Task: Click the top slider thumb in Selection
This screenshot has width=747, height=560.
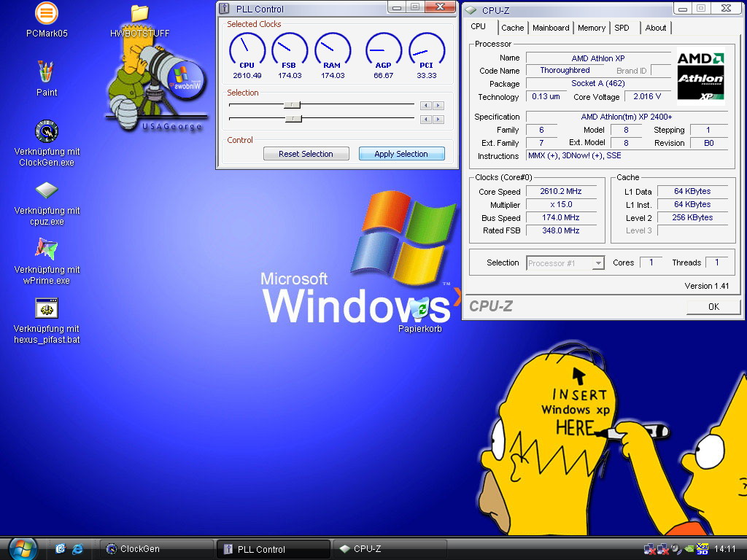Action: 292,105
